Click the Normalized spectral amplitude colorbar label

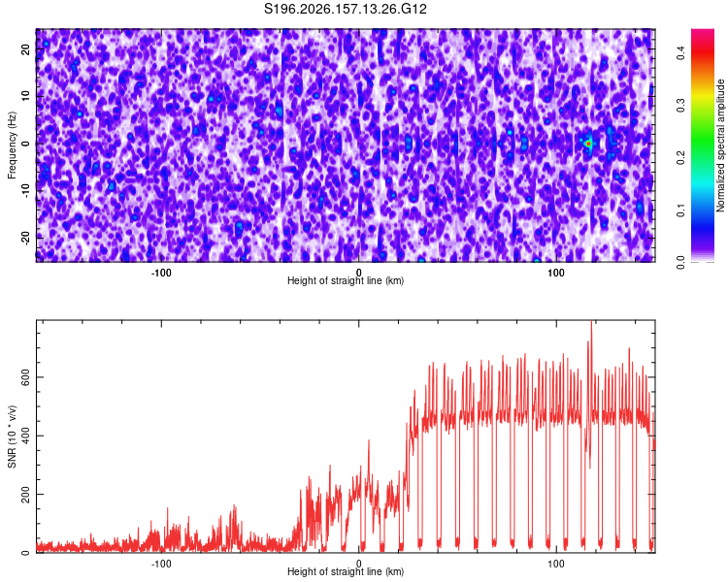(x=720, y=145)
